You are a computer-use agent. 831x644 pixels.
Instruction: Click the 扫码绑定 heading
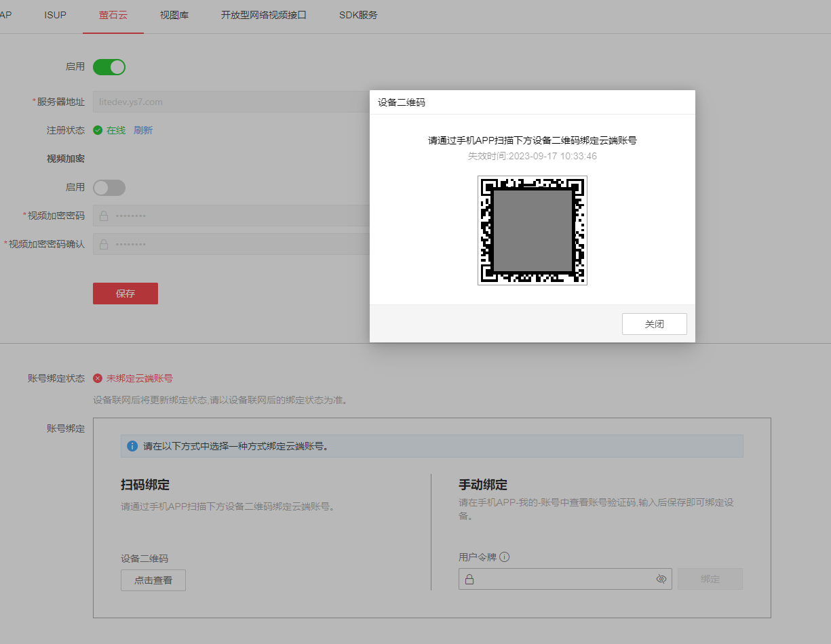[x=145, y=485]
